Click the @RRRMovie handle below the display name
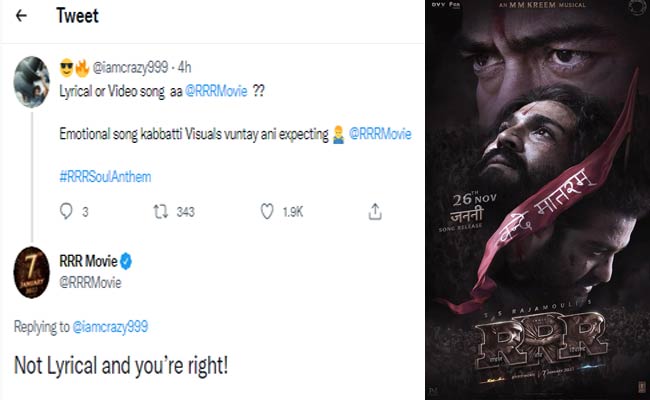Image resolution: width=650 pixels, height=400 pixels. (x=92, y=282)
